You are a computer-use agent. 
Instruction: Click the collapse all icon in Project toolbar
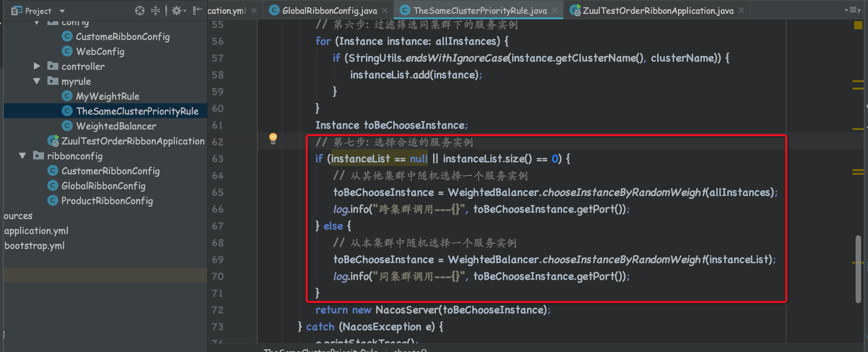(155, 11)
